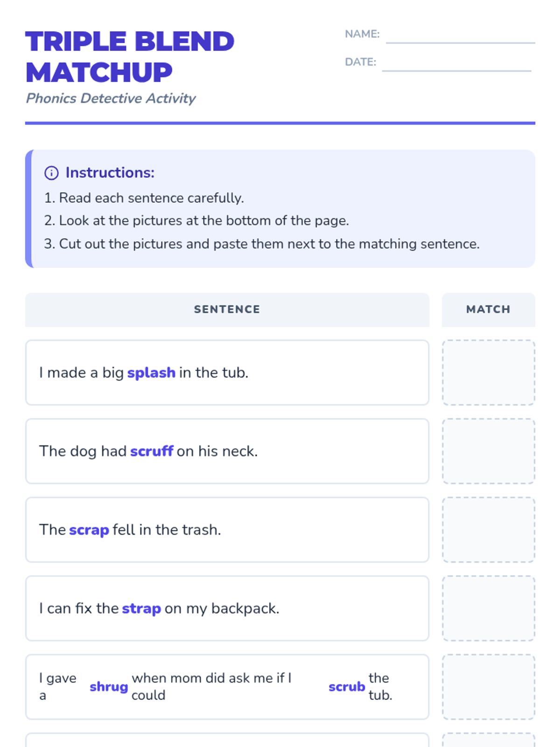Select the highlighted word scruff
Viewport: 560px width, 747px height.
(x=152, y=451)
